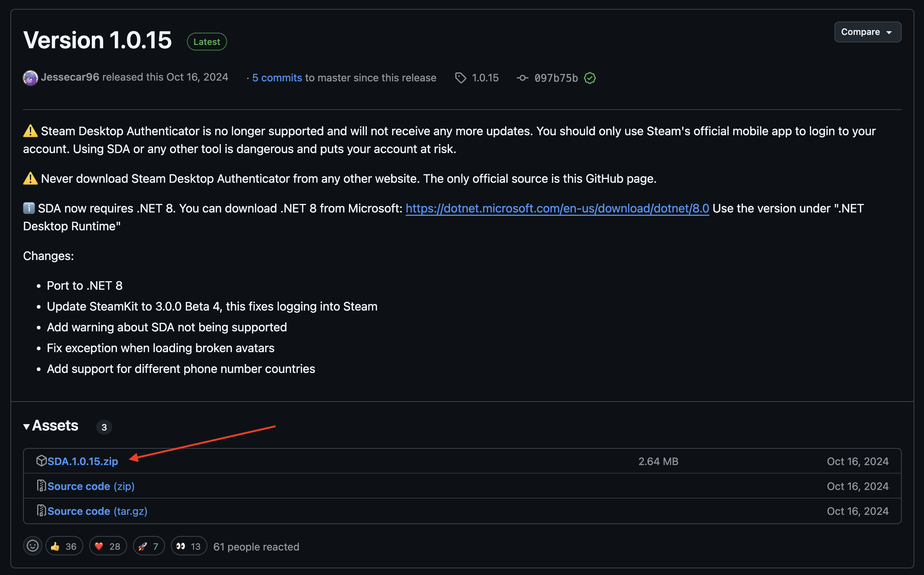Download SDA.1.0.15.zip
Screen dimensions: 924x575
pos(83,461)
